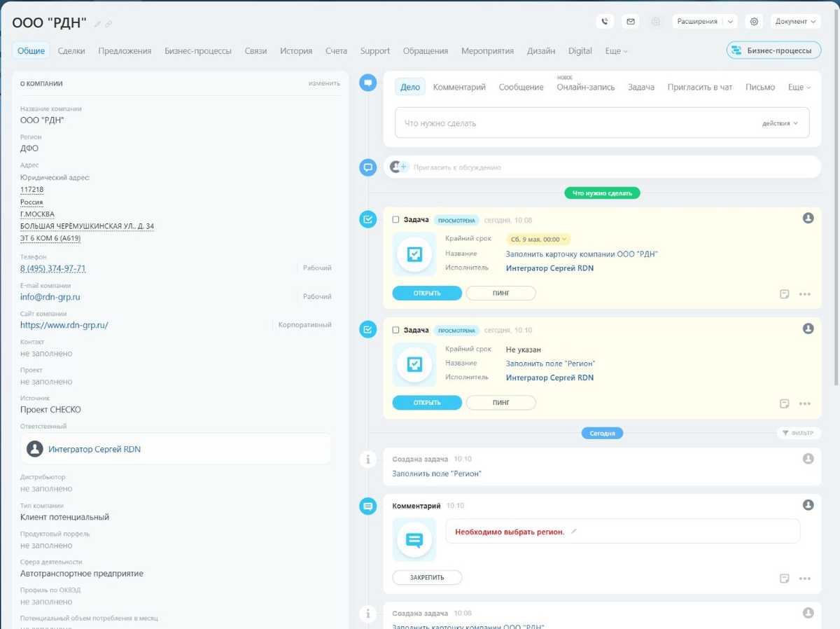Image resolution: width=840 pixels, height=629 pixels.
Task: Open settings gear icon in header
Action: (x=754, y=22)
